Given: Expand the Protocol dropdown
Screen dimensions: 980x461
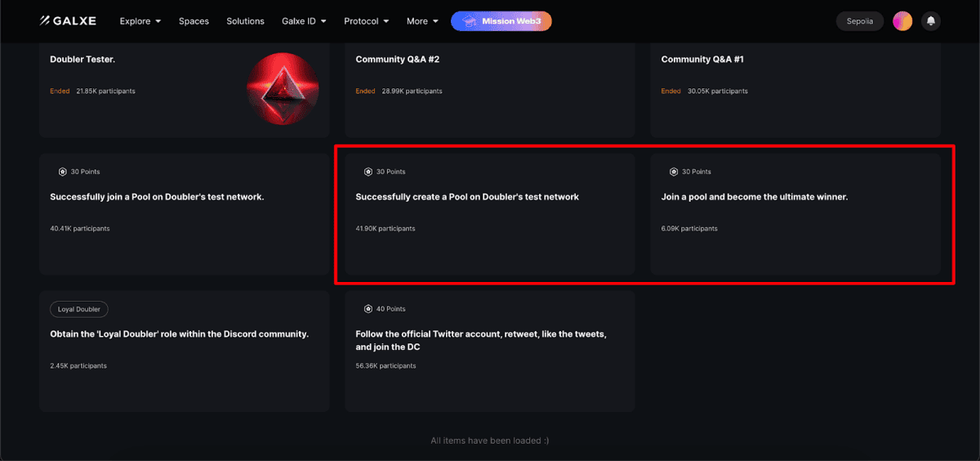Looking at the screenshot, I should pyautogui.click(x=366, y=21).
